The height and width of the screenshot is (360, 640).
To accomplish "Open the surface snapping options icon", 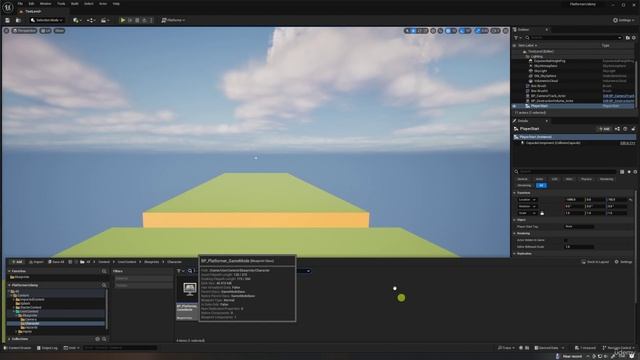I will click(440, 31).
